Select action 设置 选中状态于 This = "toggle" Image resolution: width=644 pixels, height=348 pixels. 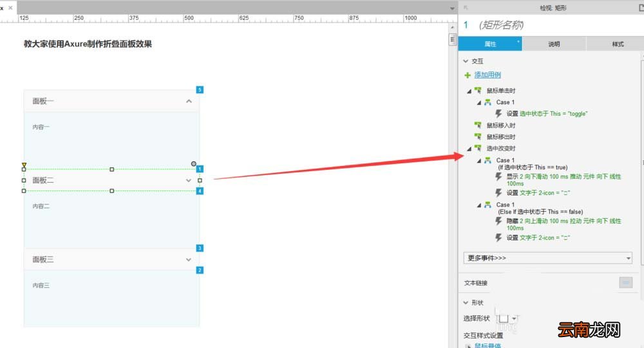[x=547, y=114]
